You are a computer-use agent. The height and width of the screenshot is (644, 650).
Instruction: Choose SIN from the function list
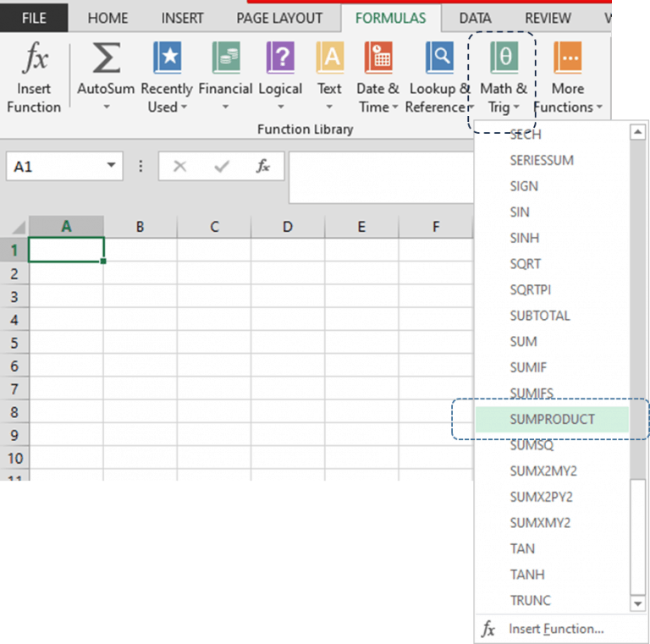coord(552,212)
